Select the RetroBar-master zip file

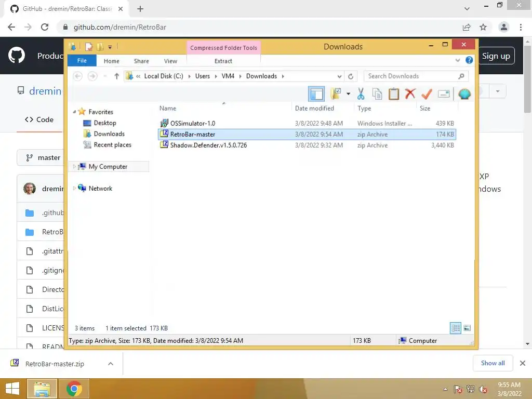[307, 135]
